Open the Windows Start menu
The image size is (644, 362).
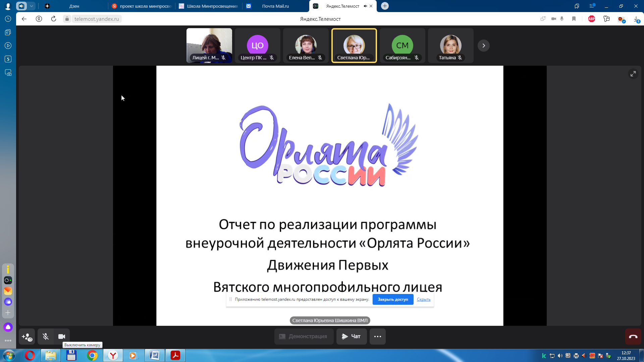(9, 355)
